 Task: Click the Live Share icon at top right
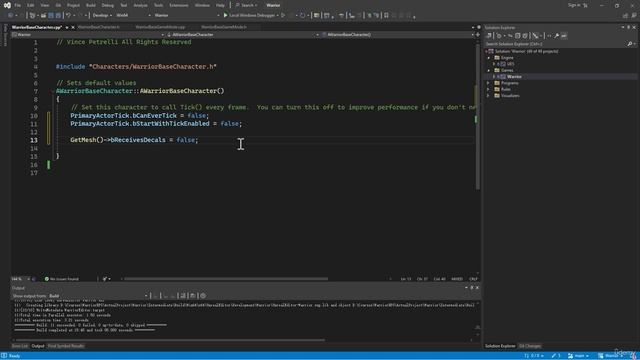point(625,16)
